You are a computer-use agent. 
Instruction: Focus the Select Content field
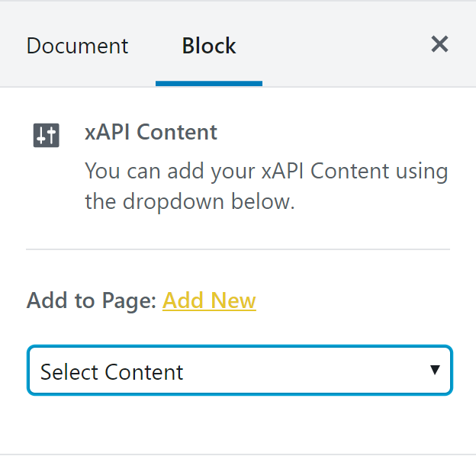[240, 370]
